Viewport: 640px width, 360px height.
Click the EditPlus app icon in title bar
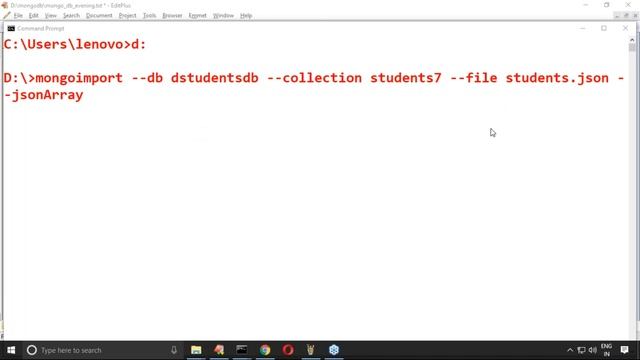(4, 5)
